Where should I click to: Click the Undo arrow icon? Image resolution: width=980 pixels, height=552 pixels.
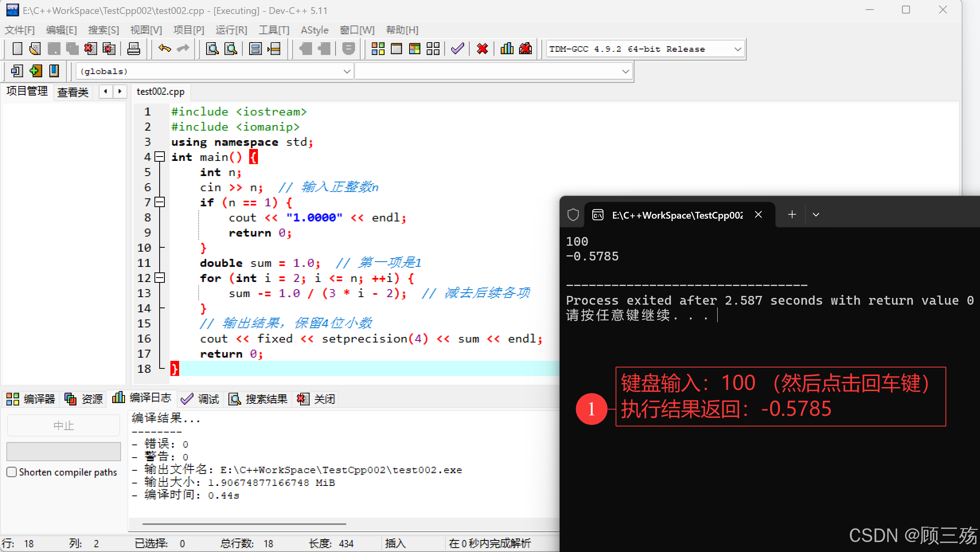[x=164, y=49]
